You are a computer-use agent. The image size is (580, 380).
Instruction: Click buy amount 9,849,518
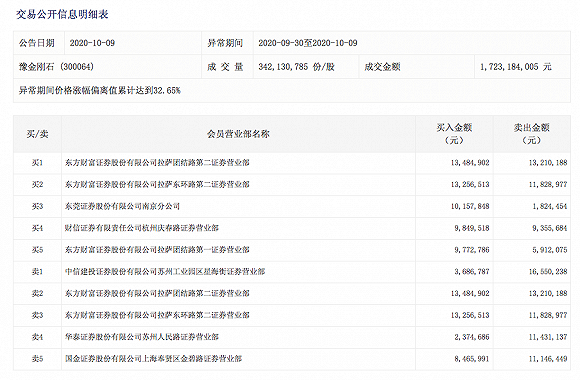point(472,228)
